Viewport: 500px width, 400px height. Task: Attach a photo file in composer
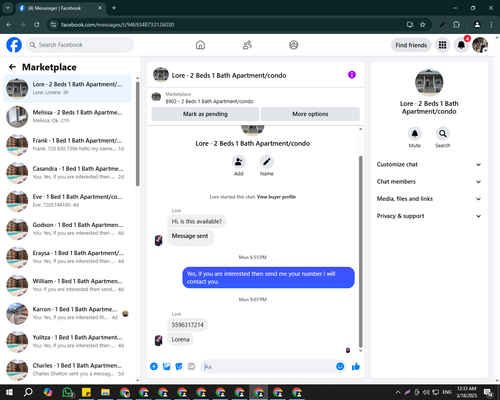(x=166, y=367)
